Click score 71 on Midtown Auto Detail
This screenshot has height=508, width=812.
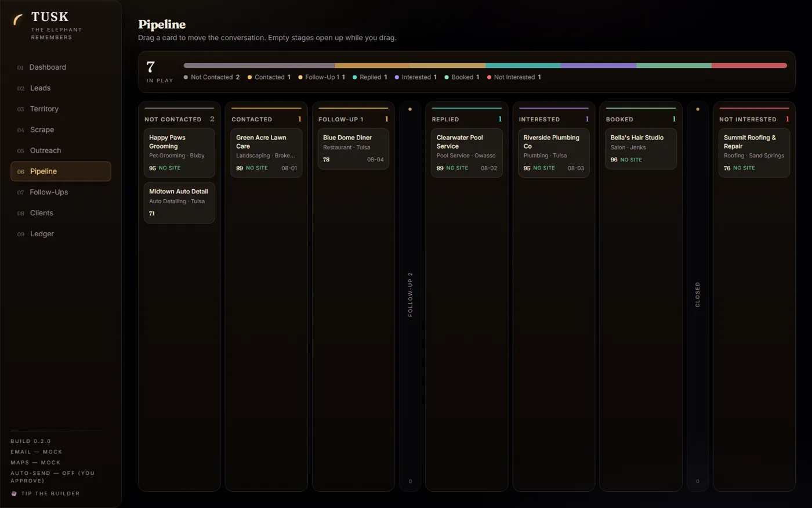[152, 214]
